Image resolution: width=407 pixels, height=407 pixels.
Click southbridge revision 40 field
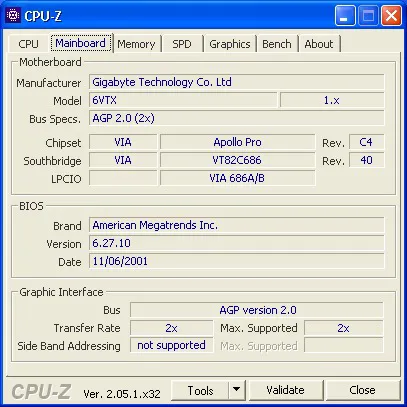(x=366, y=160)
